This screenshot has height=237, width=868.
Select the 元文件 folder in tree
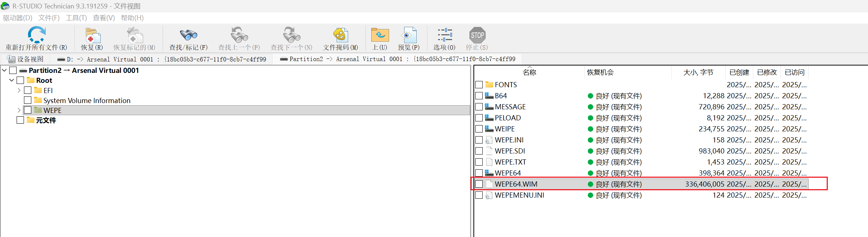point(46,120)
